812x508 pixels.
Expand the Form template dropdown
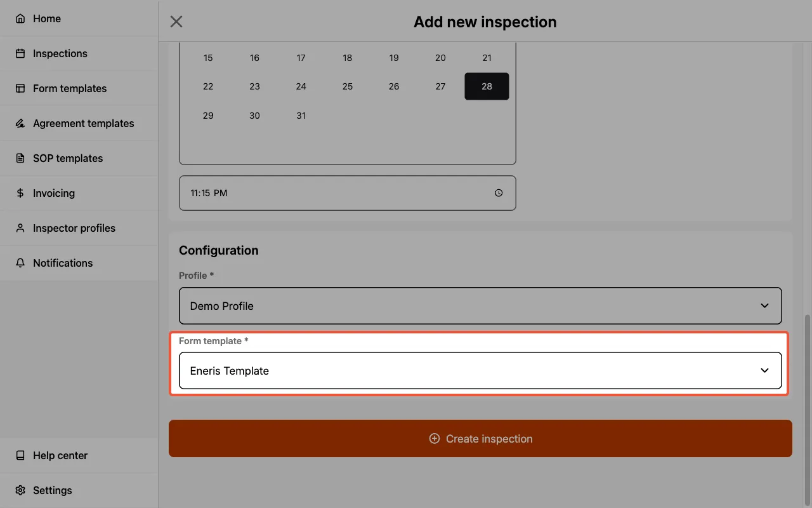(x=480, y=370)
